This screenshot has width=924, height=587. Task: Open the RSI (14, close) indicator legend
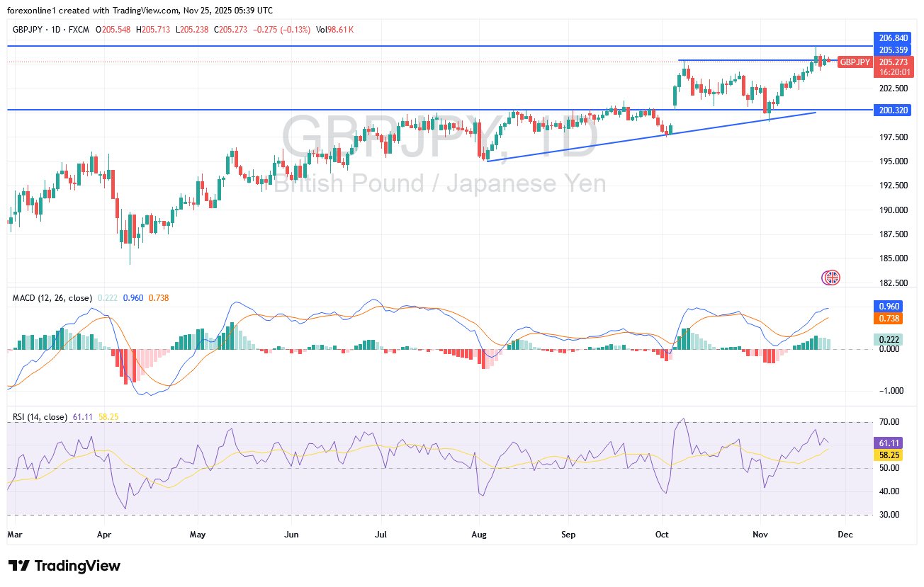coord(40,417)
